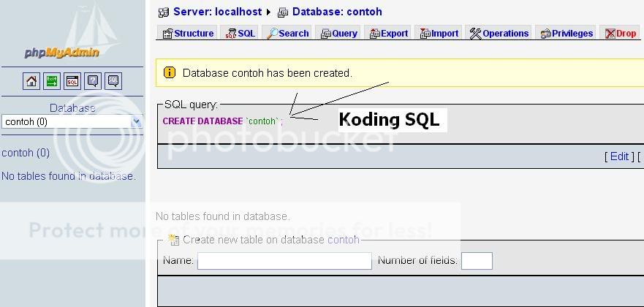Screen dimensions: 644x307
Task: Click the info icon in the success message
Action: click(x=169, y=72)
